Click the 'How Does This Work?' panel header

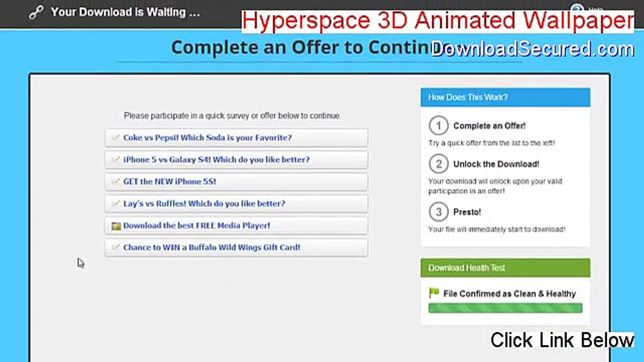click(x=505, y=97)
